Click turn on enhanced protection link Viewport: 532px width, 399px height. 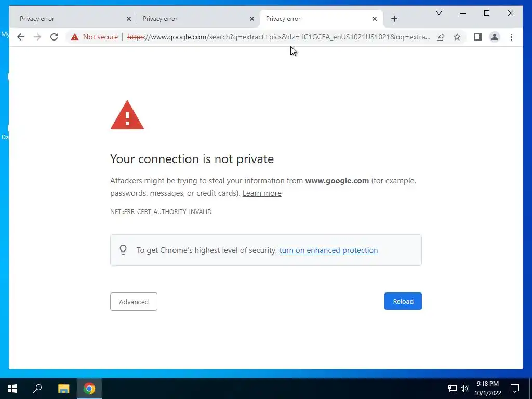328,250
